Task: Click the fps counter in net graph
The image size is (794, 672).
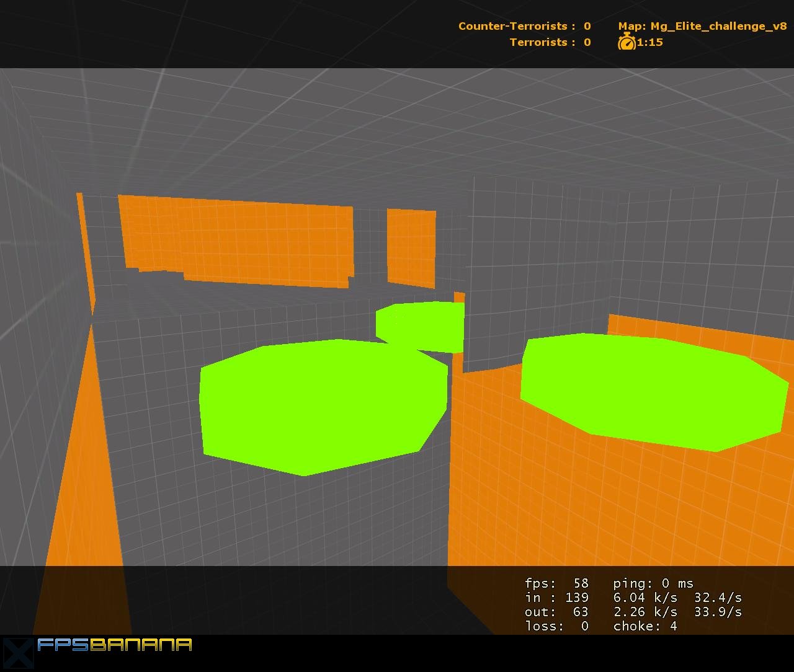Action: click(x=556, y=583)
